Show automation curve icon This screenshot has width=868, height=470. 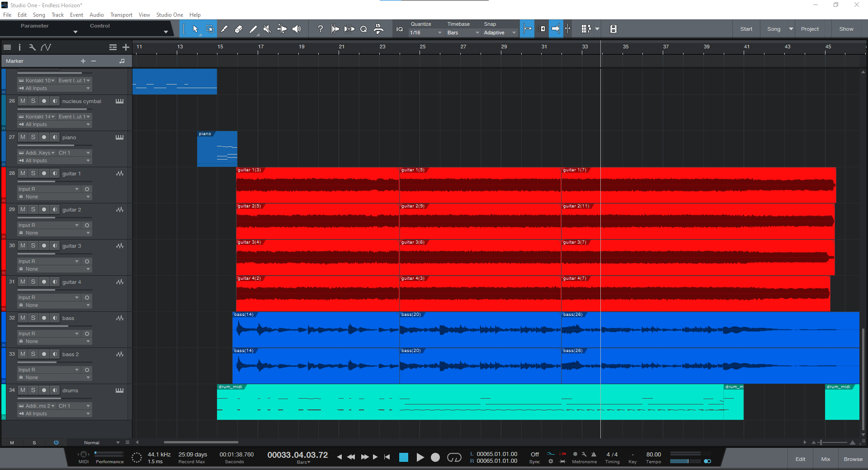click(46, 47)
